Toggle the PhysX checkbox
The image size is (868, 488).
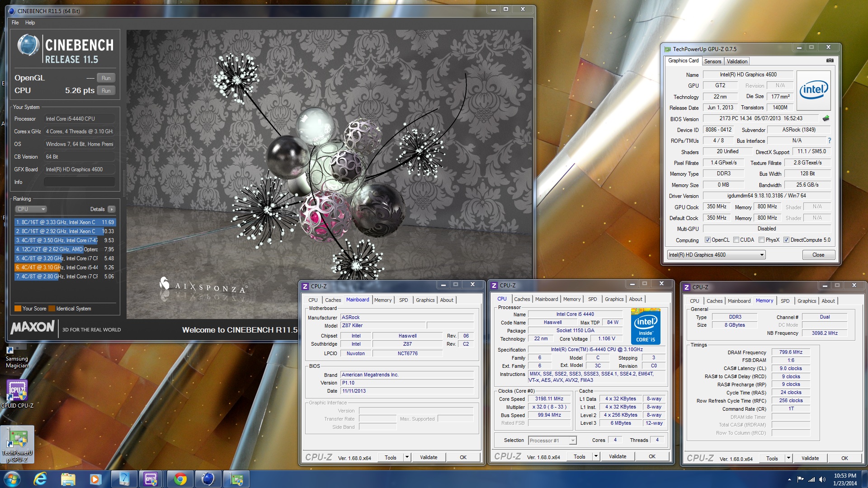pos(761,240)
